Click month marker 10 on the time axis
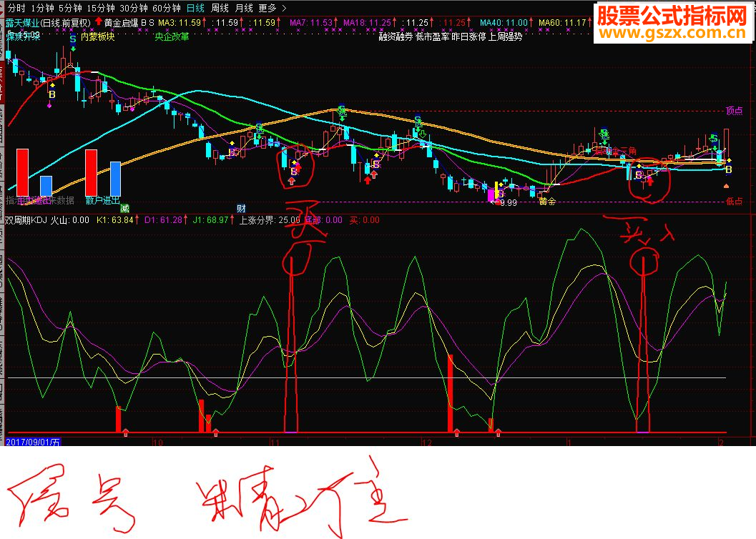 point(157,442)
